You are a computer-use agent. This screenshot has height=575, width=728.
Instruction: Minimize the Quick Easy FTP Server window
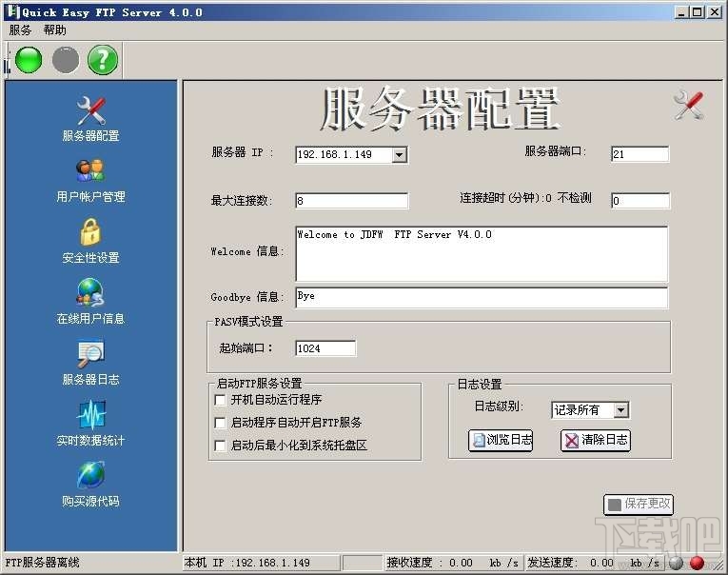click(681, 12)
